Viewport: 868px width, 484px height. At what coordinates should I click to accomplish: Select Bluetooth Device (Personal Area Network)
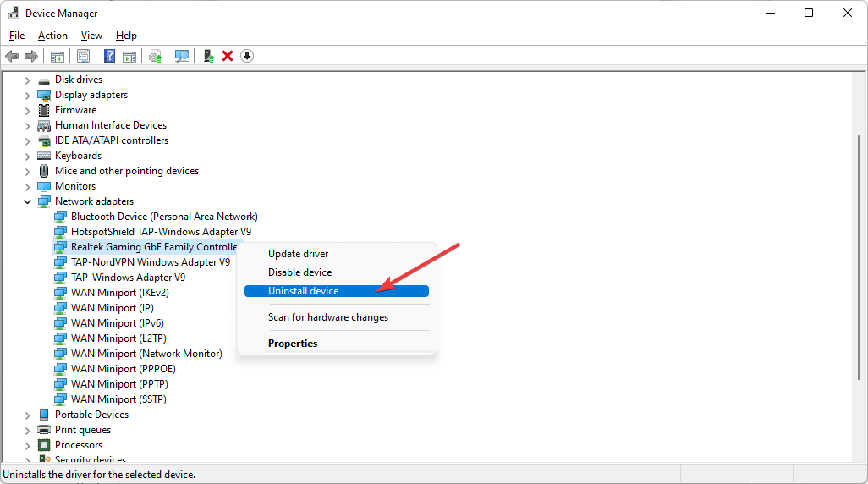coord(164,217)
